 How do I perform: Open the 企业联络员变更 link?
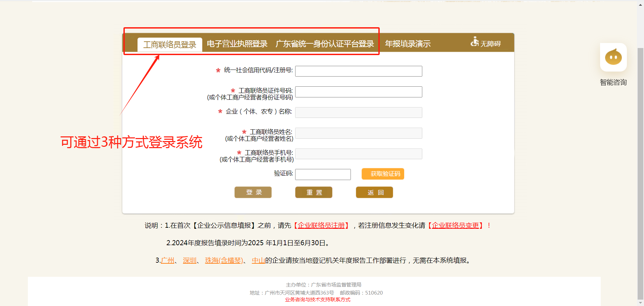(x=455, y=225)
